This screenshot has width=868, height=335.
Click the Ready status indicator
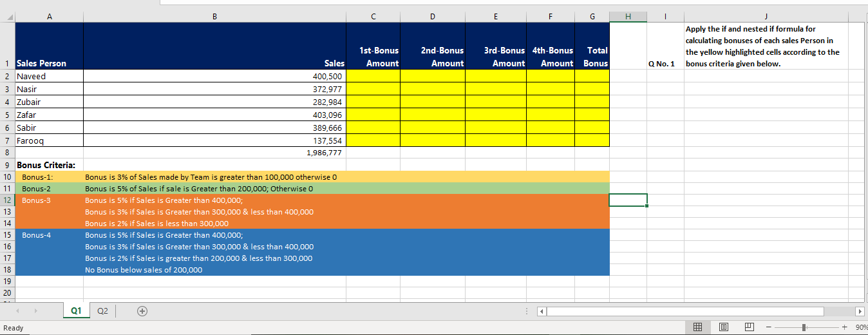14,328
